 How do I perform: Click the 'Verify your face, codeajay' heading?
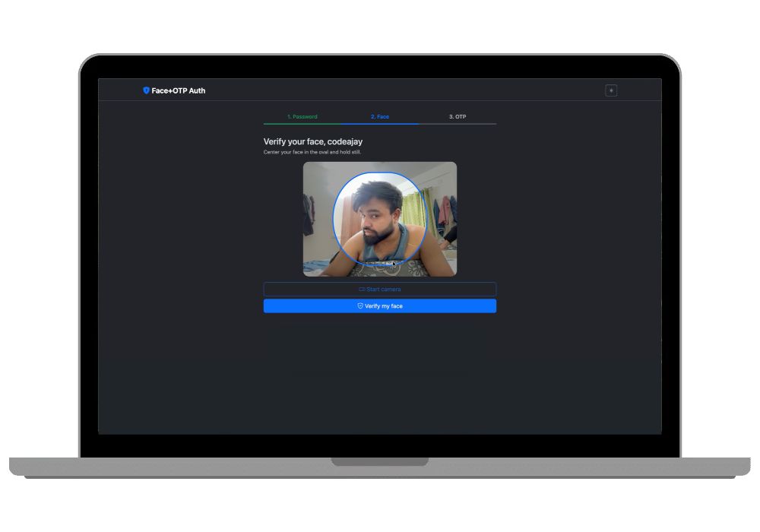pyautogui.click(x=312, y=141)
